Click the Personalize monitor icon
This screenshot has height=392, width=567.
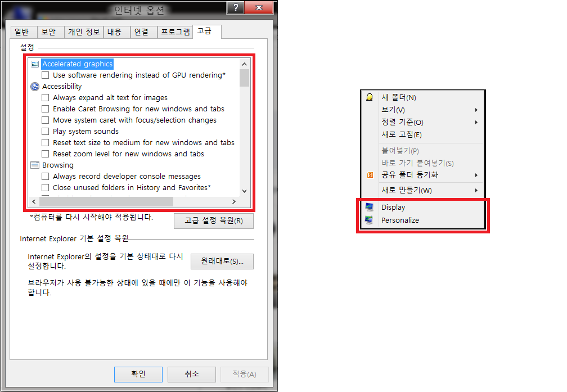pyautogui.click(x=369, y=220)
